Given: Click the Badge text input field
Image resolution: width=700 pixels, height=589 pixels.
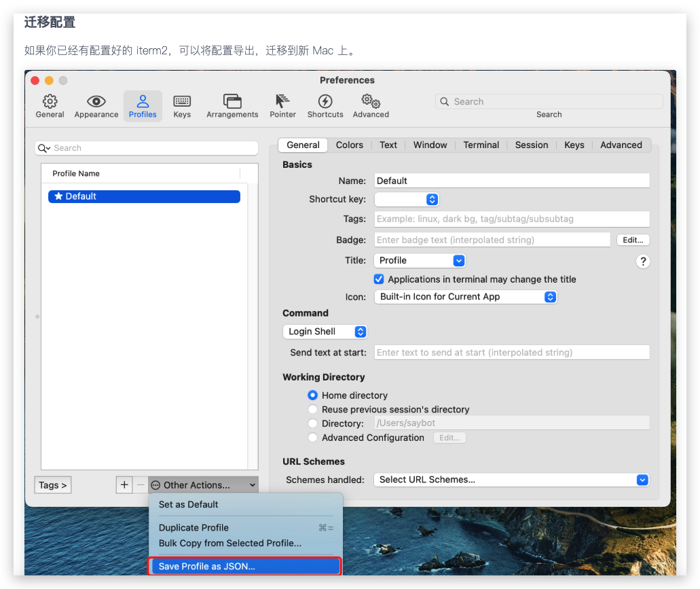Looking at the screenshot, I should [x=492, y=240].
